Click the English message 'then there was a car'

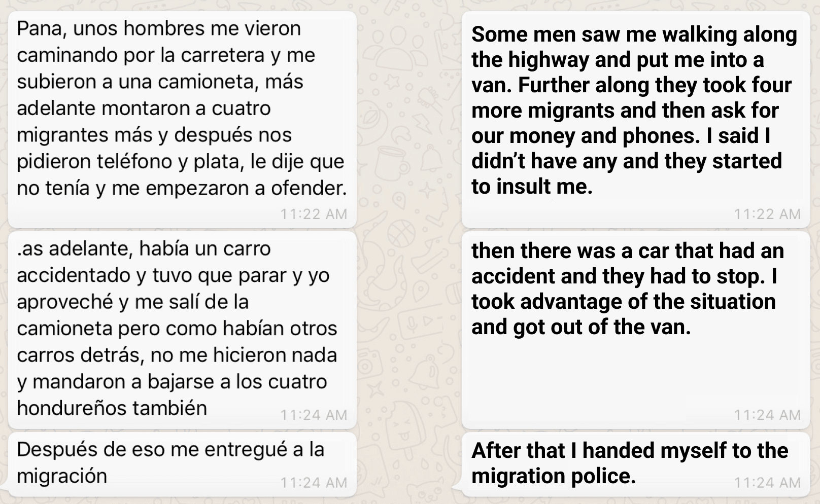click(x=636, y=330)
